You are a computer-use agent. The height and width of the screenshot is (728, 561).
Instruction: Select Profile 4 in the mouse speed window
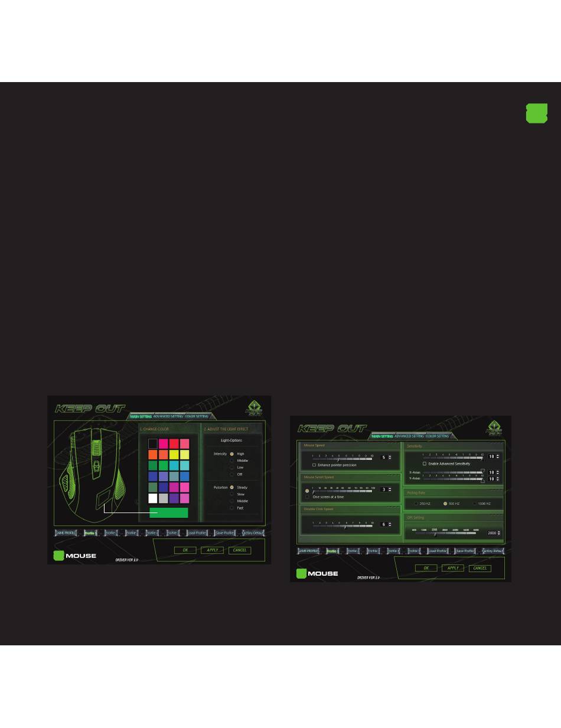point(393,551)
